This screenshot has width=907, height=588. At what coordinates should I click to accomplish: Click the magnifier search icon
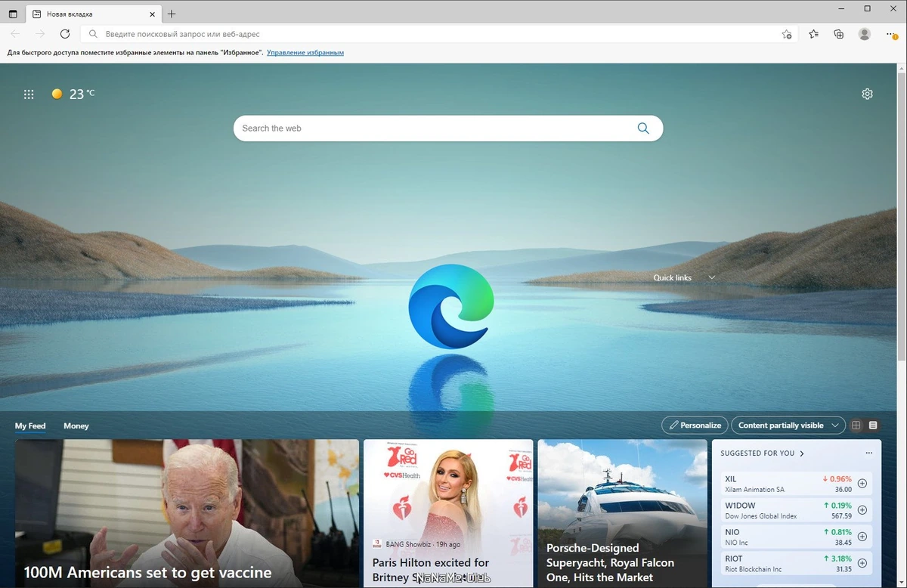point(643,128)
